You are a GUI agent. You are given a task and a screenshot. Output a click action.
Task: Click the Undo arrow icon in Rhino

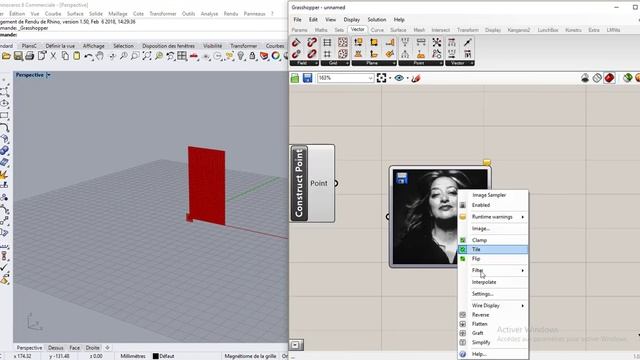pyautogui.click(x=88, y=56)
